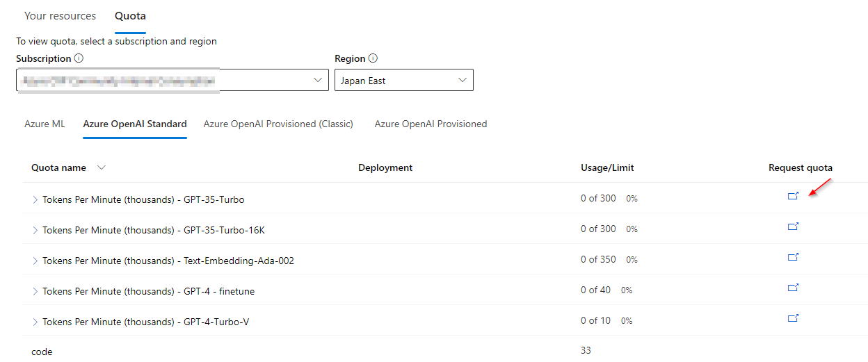Expand the GPT-4-Turbo-V quota row
Viewport: 868px width, 362px height.
coord(35,322)
